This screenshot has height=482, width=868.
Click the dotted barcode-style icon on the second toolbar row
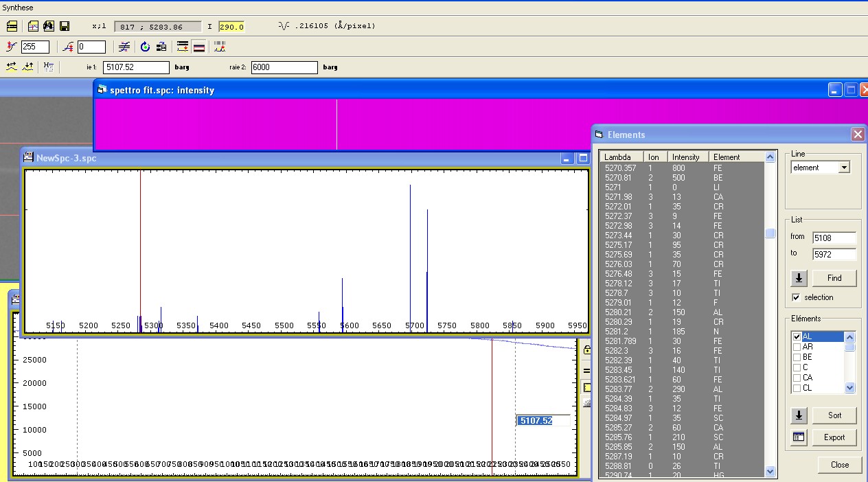220,47
